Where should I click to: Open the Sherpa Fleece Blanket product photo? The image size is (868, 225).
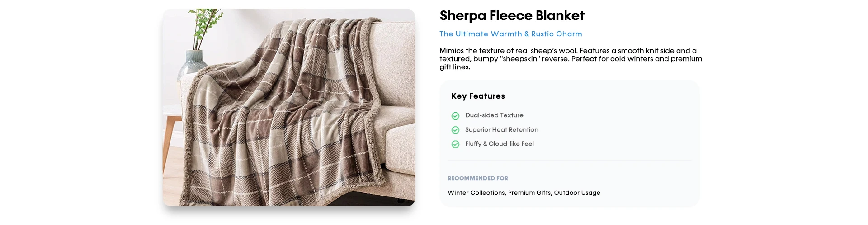point(289,107)
